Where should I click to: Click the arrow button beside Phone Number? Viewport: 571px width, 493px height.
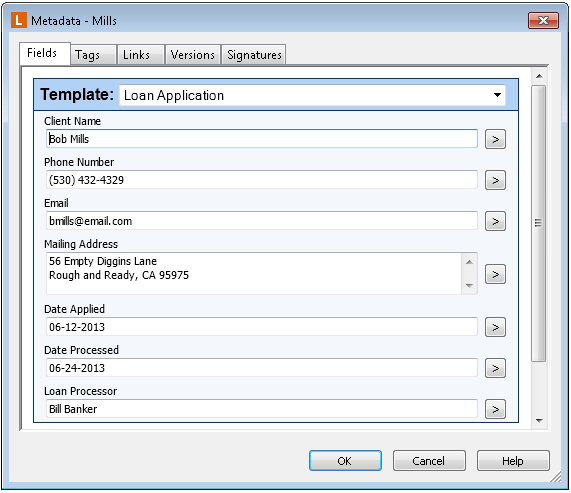[x=495, y=180]
